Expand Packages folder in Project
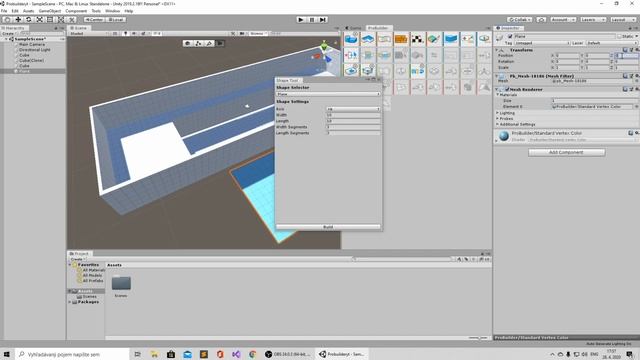Image resolution: width=640 pixels, height=360 pixels. click(x=70, y=302)
